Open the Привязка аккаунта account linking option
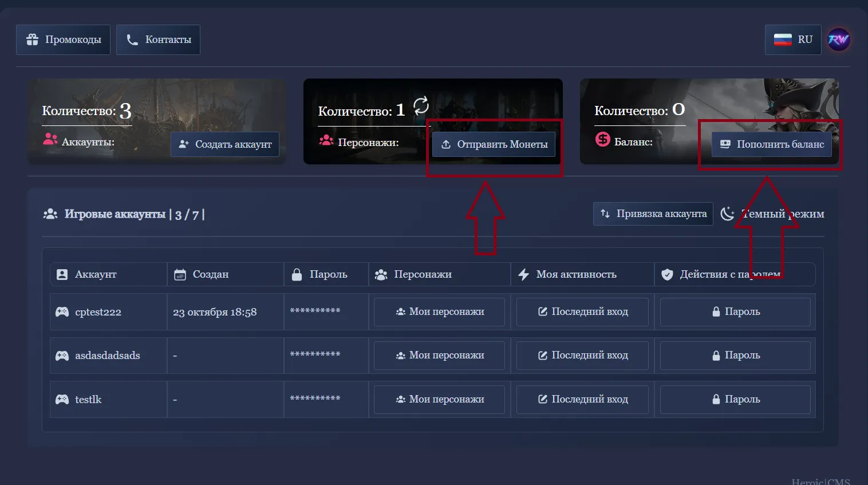This screenshot has width=868, height=485. click(x=653, y=214)
